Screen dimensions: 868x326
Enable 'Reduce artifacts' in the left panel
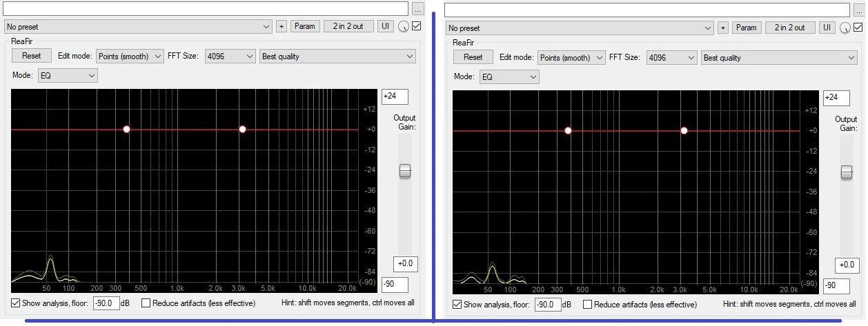pyautogui.click(x=146, y=303)
